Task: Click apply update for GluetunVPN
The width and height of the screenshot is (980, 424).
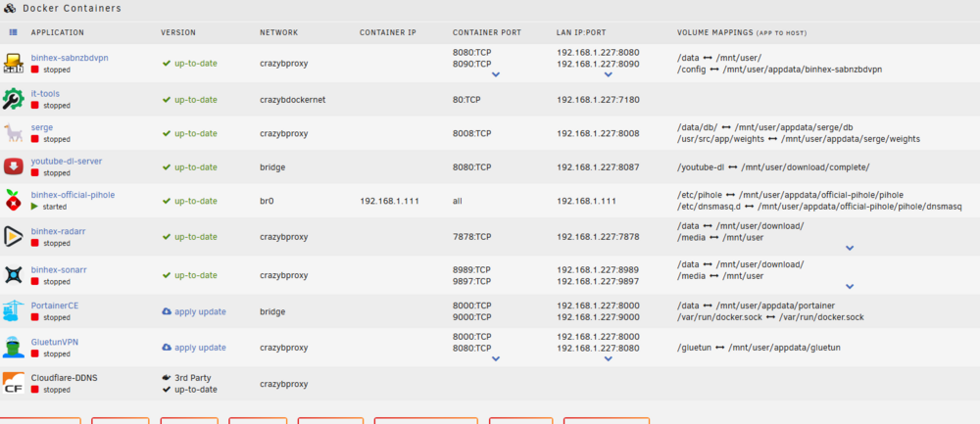Action: click(200, 348)
